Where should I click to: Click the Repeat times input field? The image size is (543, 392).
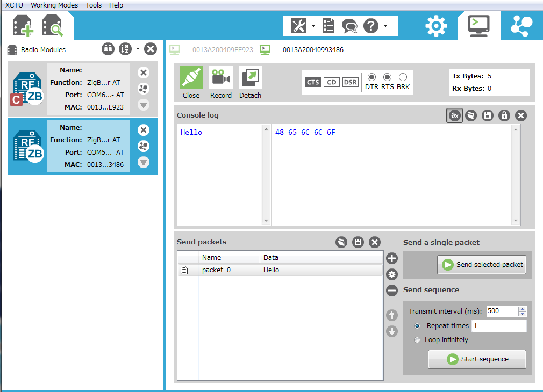tap(499, 326)
